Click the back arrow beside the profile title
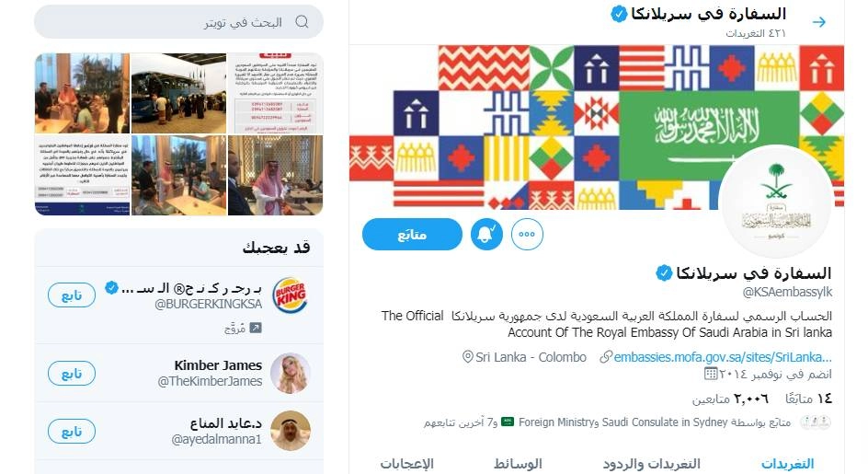This screenshot has height=474, width=868. pos(818,22)
